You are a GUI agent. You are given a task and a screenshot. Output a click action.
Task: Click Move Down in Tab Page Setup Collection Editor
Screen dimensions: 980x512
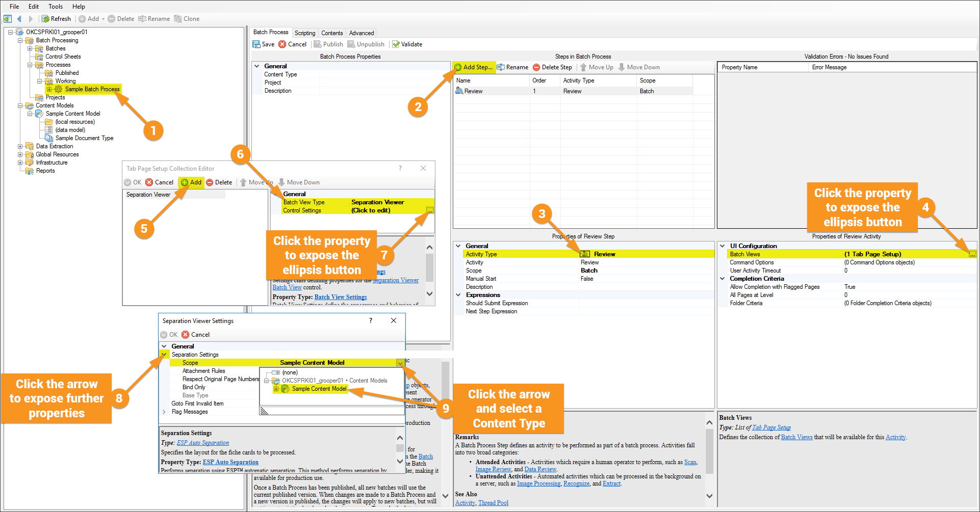pyautogui.click(x=299, y=182)
